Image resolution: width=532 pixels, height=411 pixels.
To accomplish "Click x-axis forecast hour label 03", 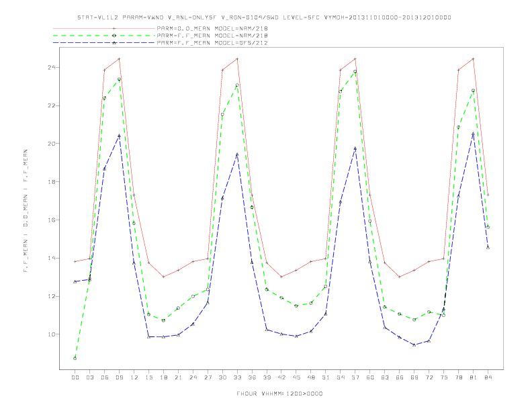I will tap(89, 377).
